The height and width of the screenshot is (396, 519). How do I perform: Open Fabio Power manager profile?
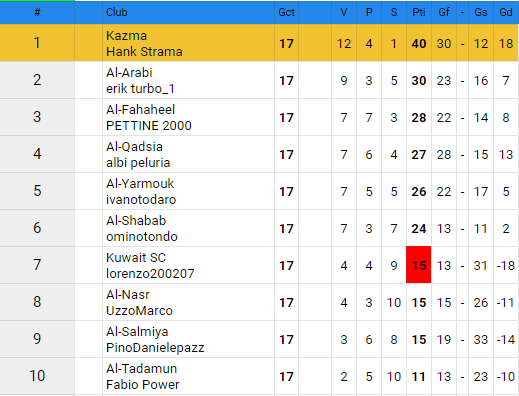[143, 385]
